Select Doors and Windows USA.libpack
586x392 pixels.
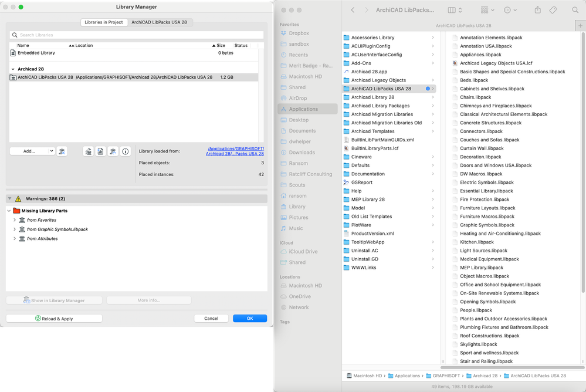(x=496, y=165)
